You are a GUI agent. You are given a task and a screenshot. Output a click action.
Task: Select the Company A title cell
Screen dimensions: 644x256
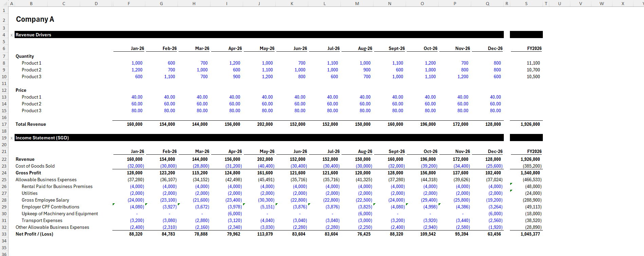click(35, 19)
